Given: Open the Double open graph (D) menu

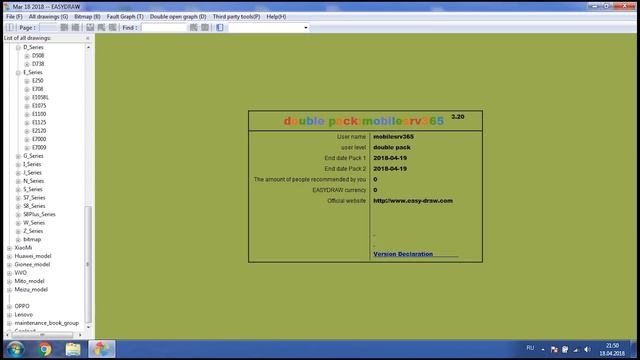Looking at the screenshot, I should click(178, 17).
